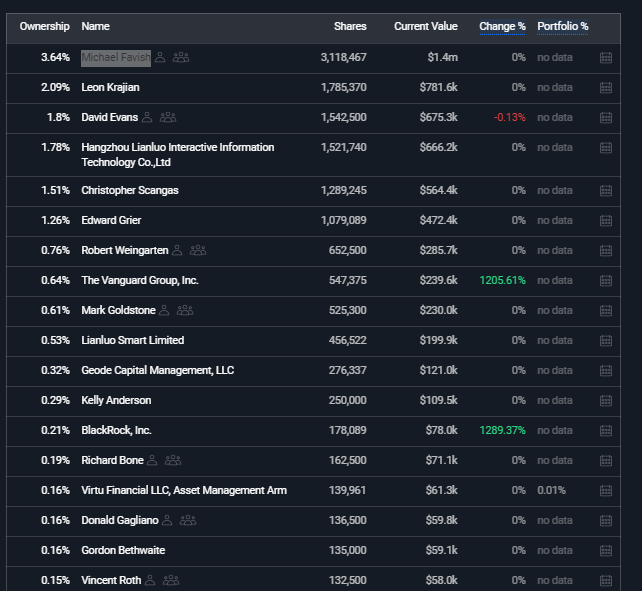Click group icon beside David Evans
The image size is (642, 591).
pyautogui.click(x=168, y=118)
